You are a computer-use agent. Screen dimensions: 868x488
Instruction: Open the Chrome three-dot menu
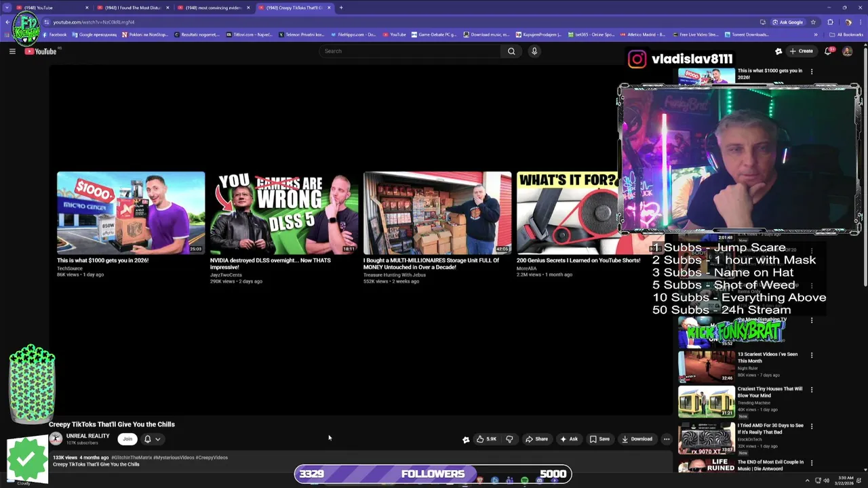[861, 22]
